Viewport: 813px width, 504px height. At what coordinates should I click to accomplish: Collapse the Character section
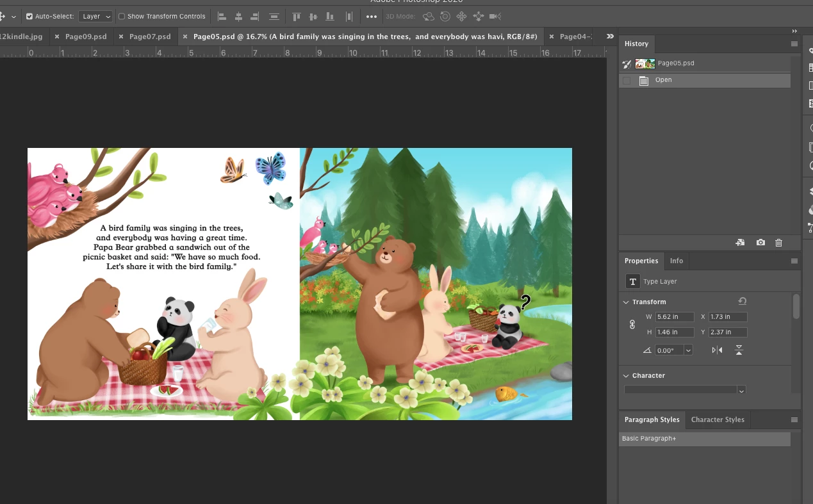click(626, 375)
